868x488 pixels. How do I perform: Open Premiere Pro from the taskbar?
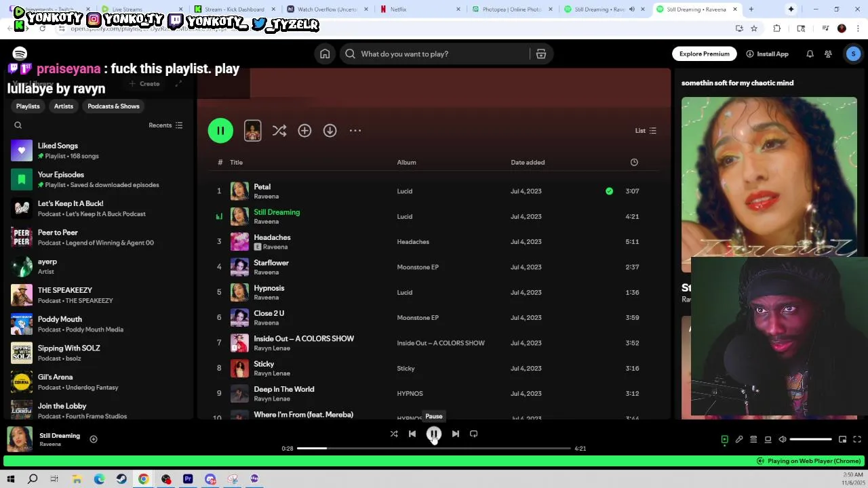point(188,479)
